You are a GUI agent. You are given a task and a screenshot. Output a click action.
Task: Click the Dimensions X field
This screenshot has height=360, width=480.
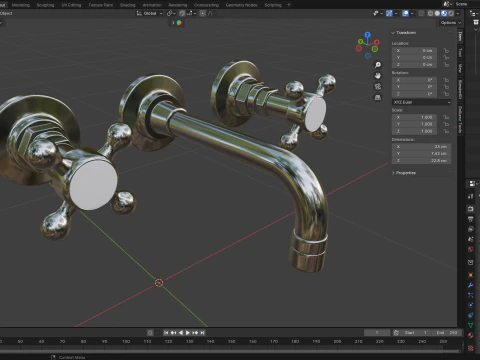click(421, 147)
